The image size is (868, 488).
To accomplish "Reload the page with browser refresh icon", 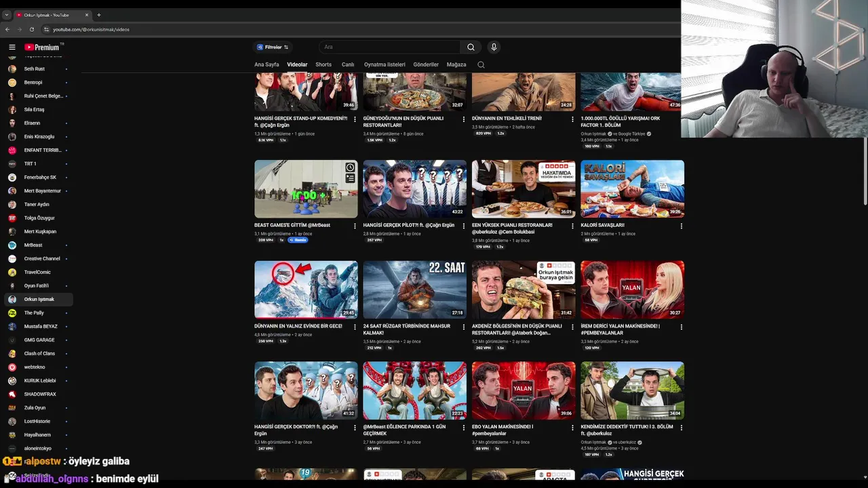I will [31, 29].
